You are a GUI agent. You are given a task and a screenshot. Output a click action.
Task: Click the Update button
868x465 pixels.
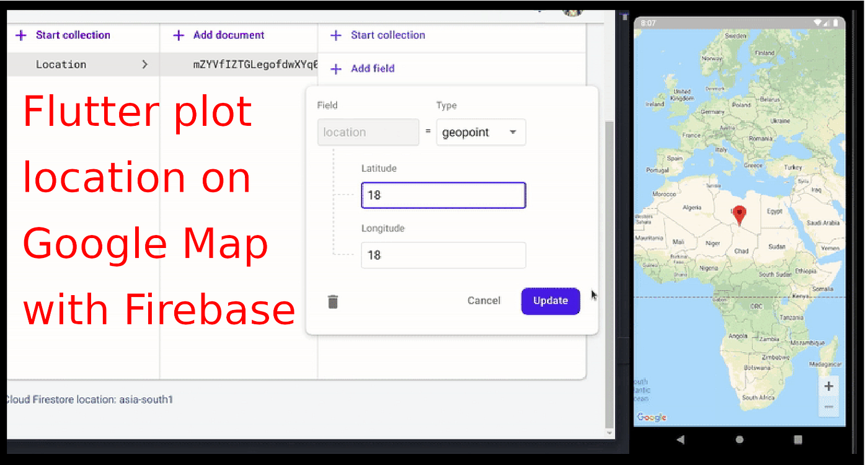coord(551,301)
